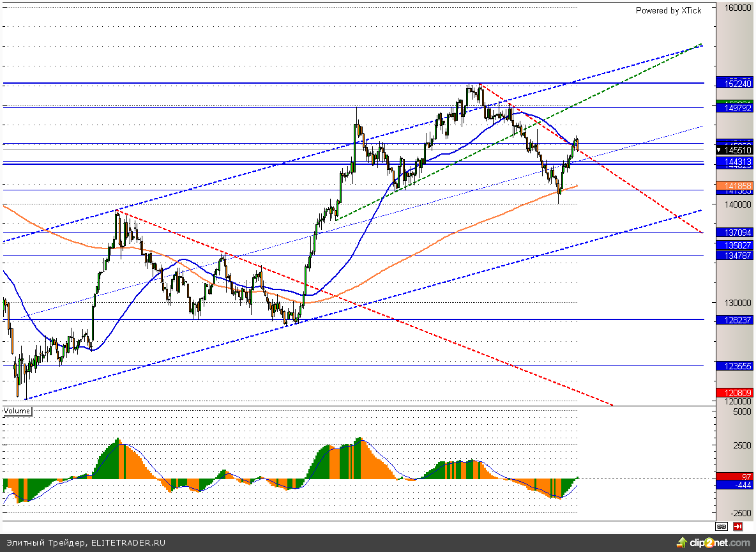
Task: Click the 134787 price level label
Action: 737,256
